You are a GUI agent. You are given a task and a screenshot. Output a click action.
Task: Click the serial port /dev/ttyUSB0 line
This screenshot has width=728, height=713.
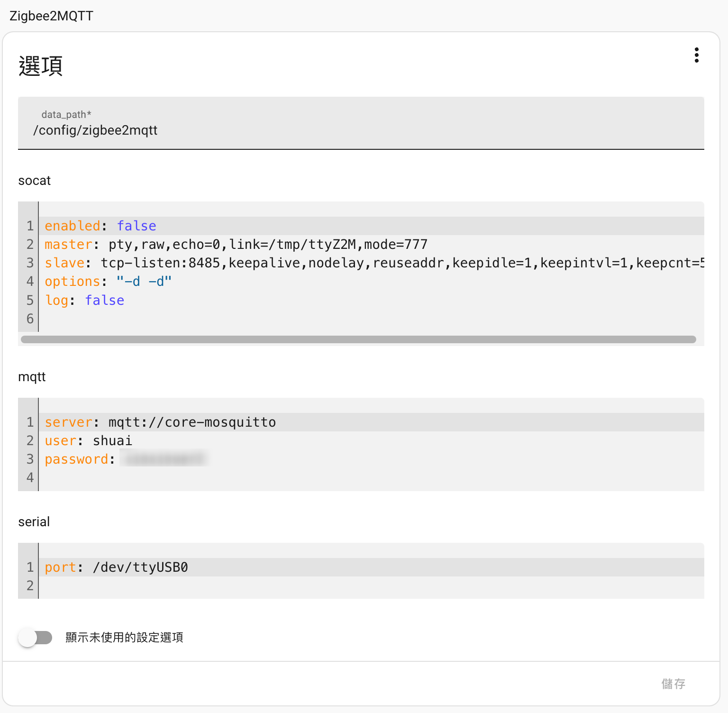371,567
